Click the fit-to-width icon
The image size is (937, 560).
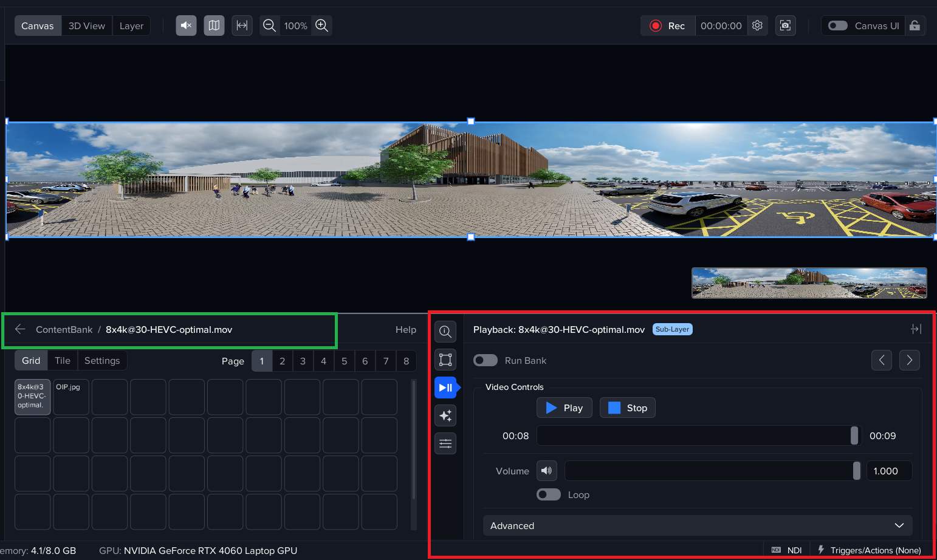[x=242, y=26]
